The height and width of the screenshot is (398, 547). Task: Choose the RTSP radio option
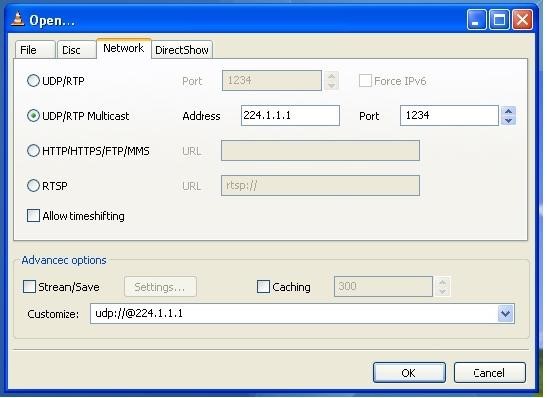(x=33, y=186)
